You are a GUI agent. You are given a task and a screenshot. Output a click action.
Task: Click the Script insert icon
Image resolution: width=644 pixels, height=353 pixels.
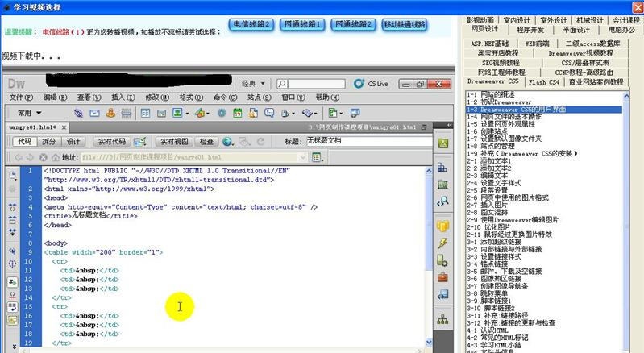pos(308,113)
